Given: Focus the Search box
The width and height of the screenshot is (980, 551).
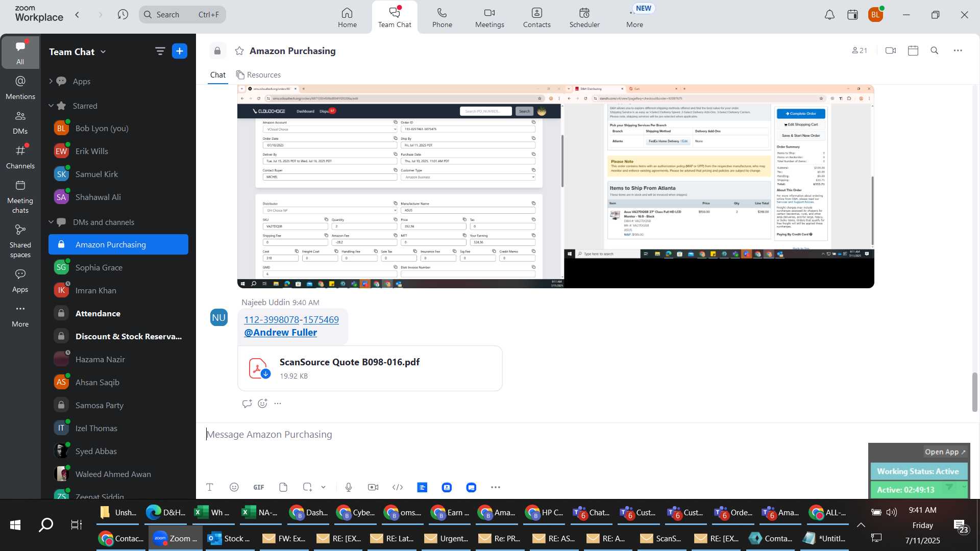Looking at the screenshot, I should (x=182, y=14).
